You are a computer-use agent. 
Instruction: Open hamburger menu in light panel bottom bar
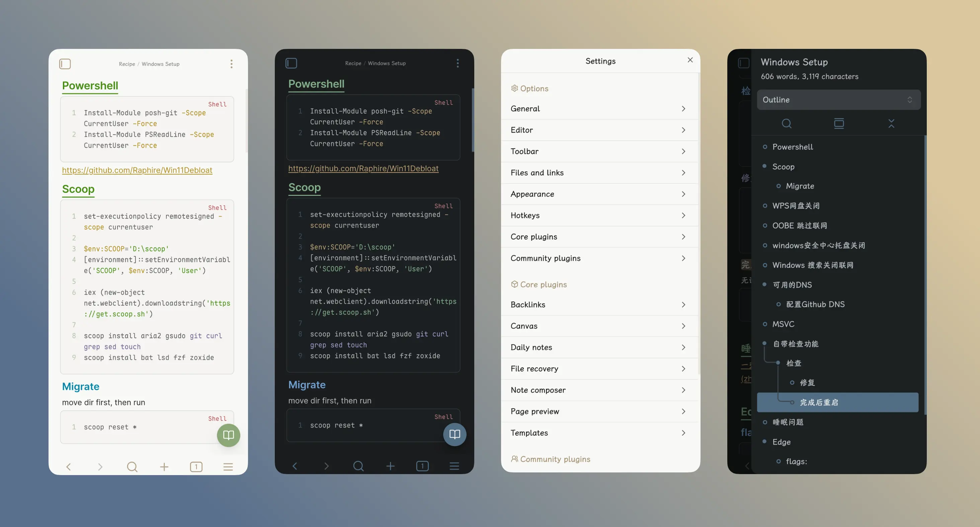click(x=228, y=467)
